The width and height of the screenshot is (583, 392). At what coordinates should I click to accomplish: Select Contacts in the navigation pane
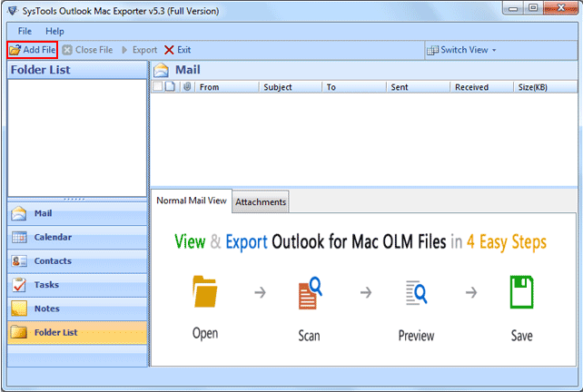point(77,260)
